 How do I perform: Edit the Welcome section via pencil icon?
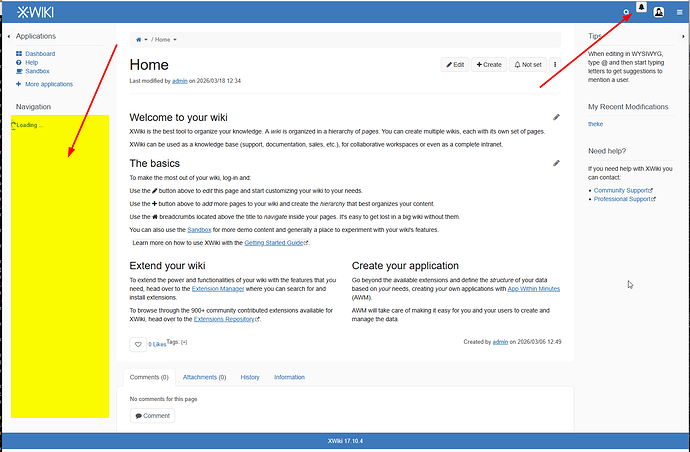(557, 117)
